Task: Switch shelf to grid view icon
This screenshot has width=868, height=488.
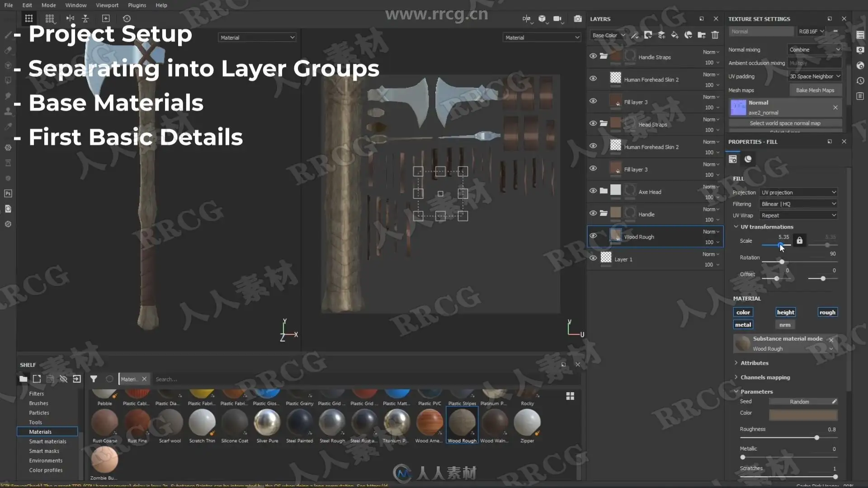Action: [570, 396]
